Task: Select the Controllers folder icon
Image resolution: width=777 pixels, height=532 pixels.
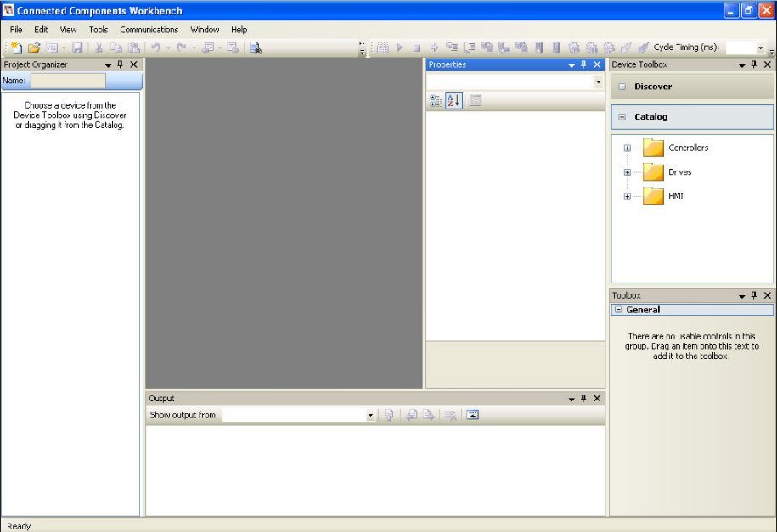Action: 653,148
